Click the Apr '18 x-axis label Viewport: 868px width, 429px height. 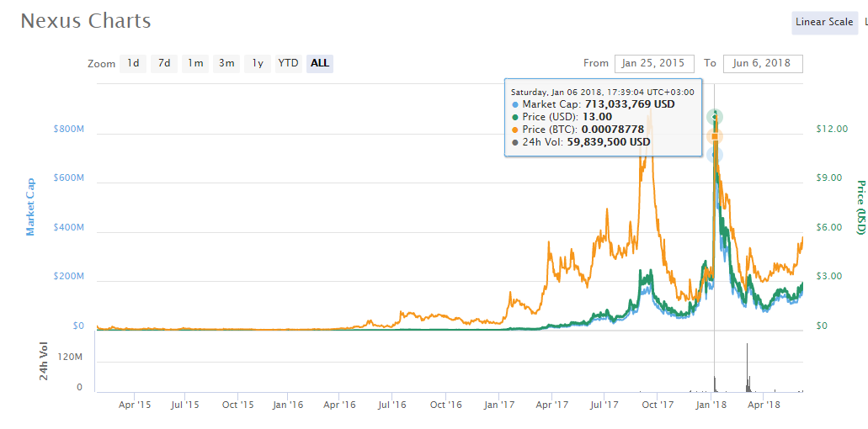point(763,405)
